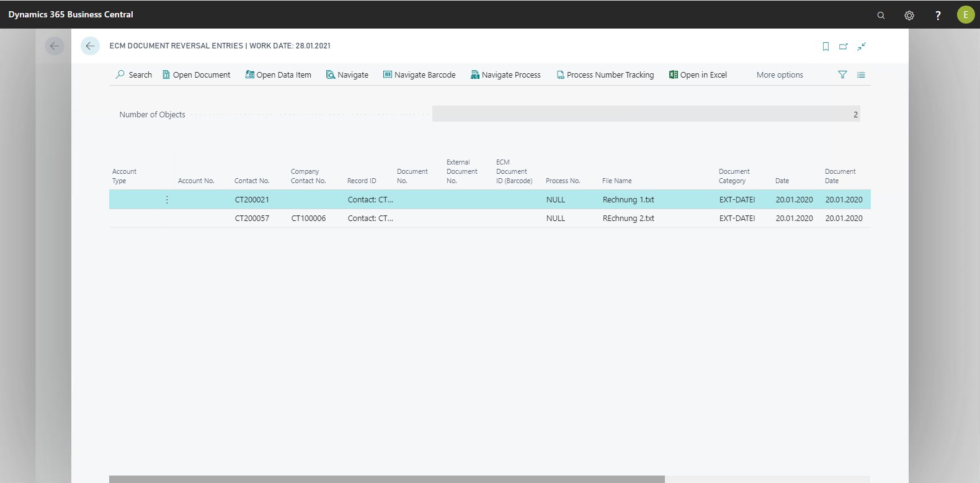Image resolution: width=980 pixels, height=483 pixels.
Task: Collapse the page with the shrink arrows icon
Action: click(862, 47)
